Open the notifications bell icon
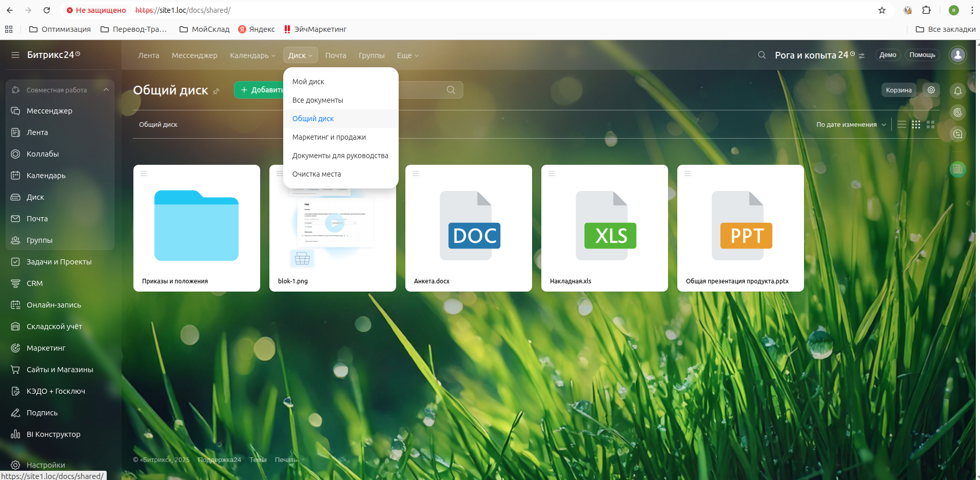This screenshot has height=480, width=980. click(x=957, y=91)
